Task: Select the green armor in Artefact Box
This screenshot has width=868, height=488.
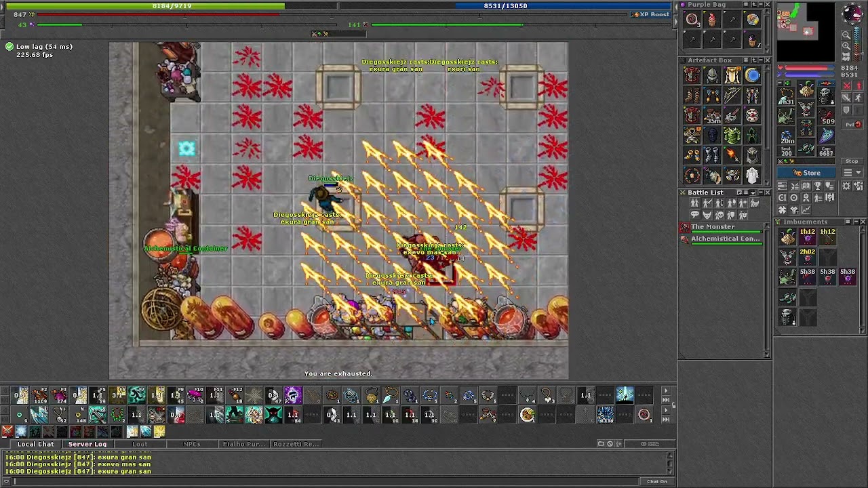Action: (x=732, y=135)
